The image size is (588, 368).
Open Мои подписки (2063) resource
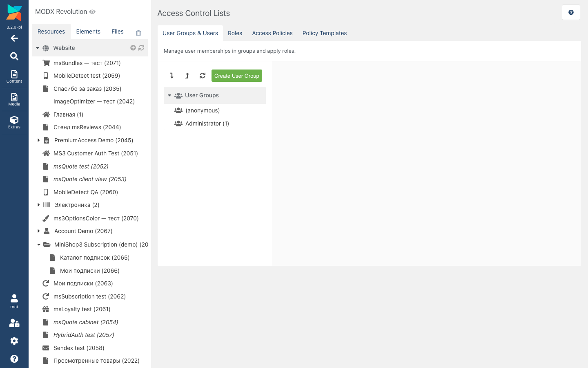point(83,283)
